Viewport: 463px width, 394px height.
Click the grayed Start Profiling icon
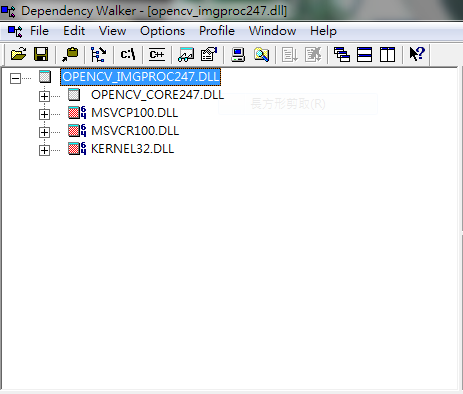point(290,54)
